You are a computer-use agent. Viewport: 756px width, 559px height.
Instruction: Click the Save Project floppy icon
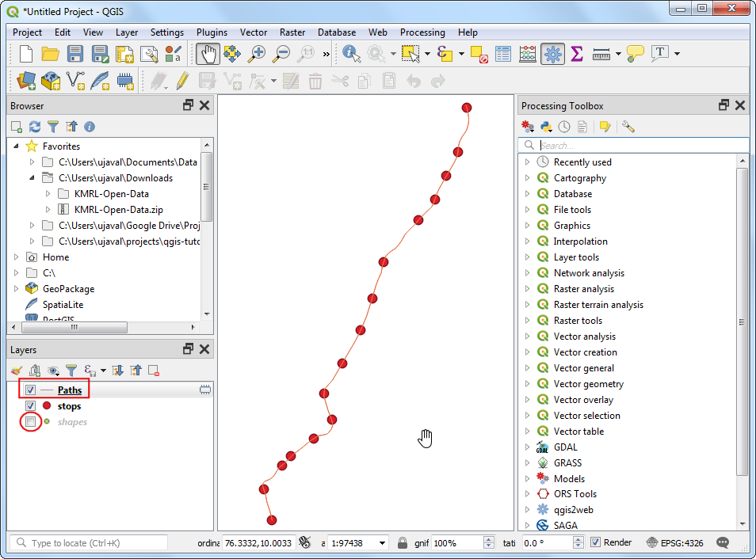75,54
